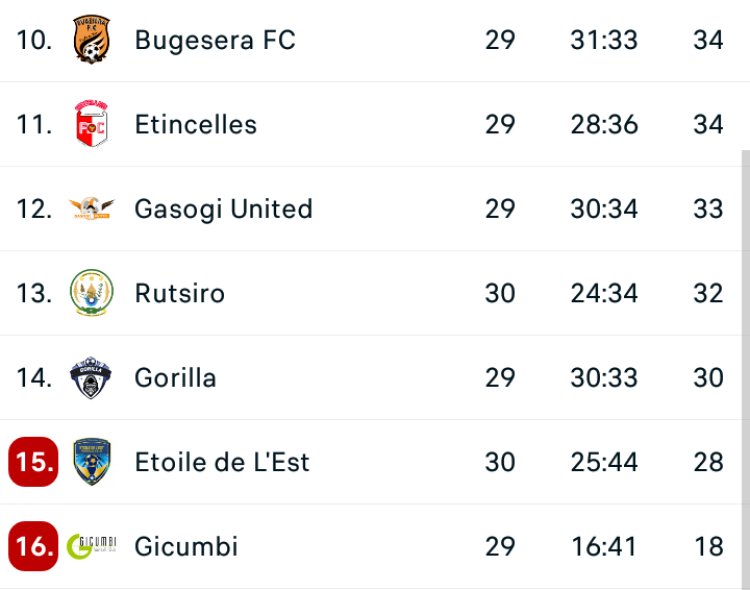750x590 pixels.
Task: Open the Bugesera FC team page
Action: pos(215,40)
